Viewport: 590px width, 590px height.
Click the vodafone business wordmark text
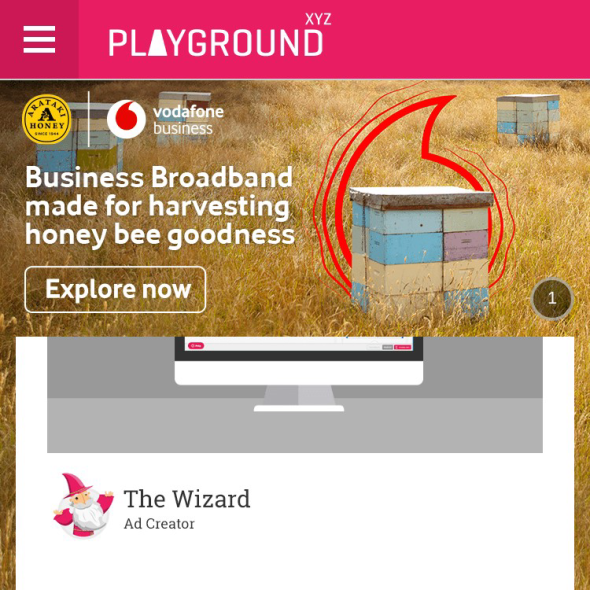tap(188, 120)
